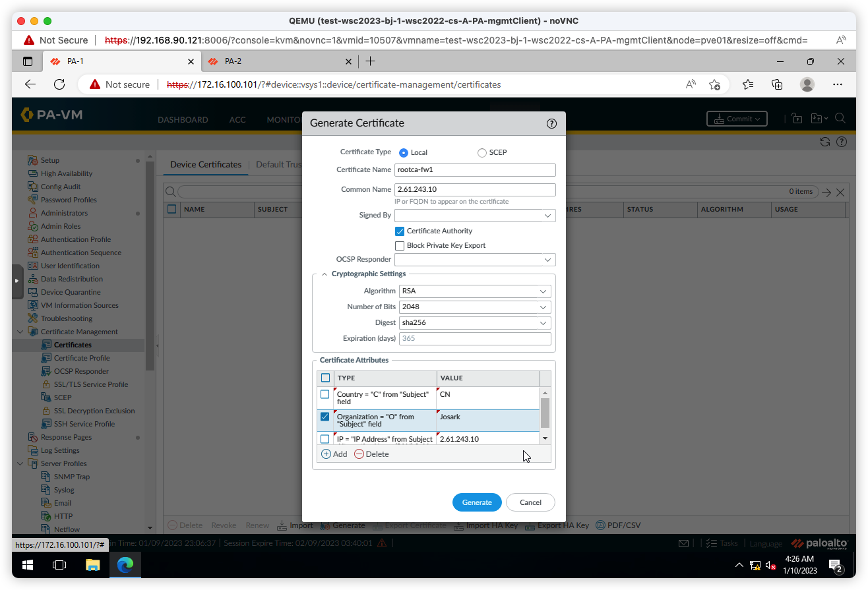Click the Password Profiles icon
The width and height of the screenshot is (868, 590).
[33, 200]
